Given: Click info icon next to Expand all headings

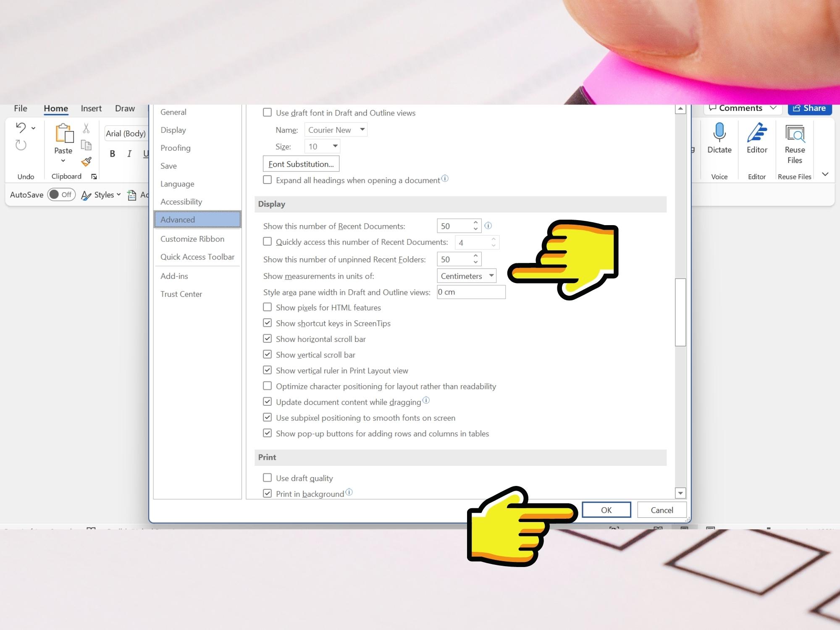Looking at the screenshot, I should [445, 178].
